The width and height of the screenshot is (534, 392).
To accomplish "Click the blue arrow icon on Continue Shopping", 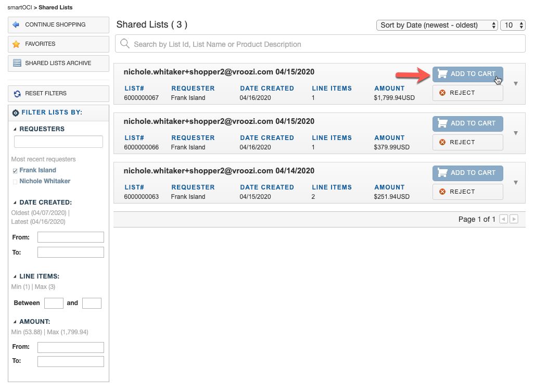I will pos(16,24).
